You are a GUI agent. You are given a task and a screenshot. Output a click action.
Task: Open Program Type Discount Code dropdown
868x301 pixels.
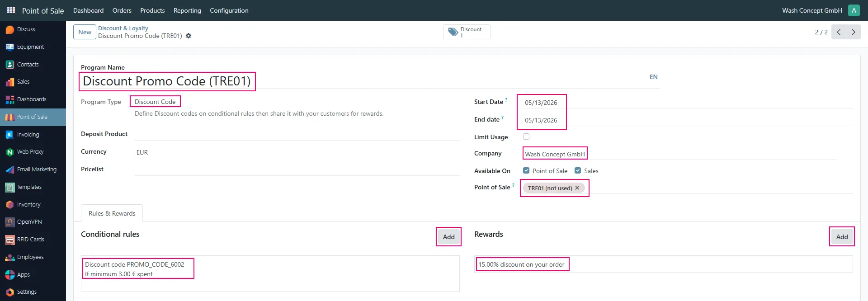pos(155,102)
